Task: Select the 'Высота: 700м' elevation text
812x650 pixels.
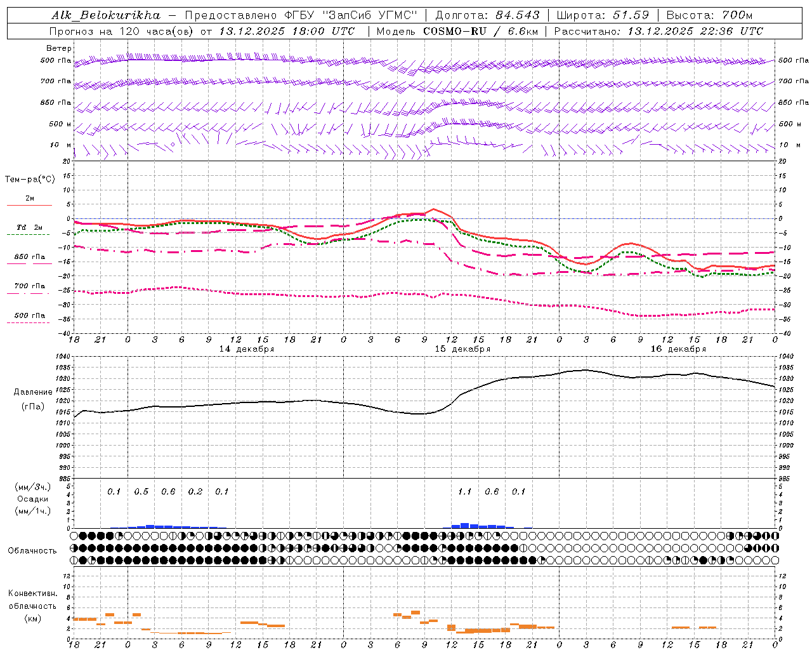Action: [709, 15]
